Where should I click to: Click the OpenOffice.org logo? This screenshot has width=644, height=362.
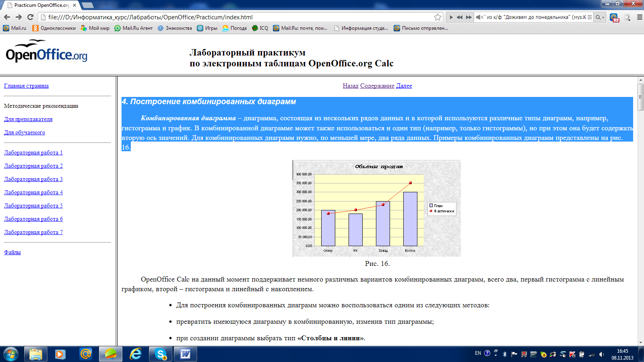click(46, 51)
